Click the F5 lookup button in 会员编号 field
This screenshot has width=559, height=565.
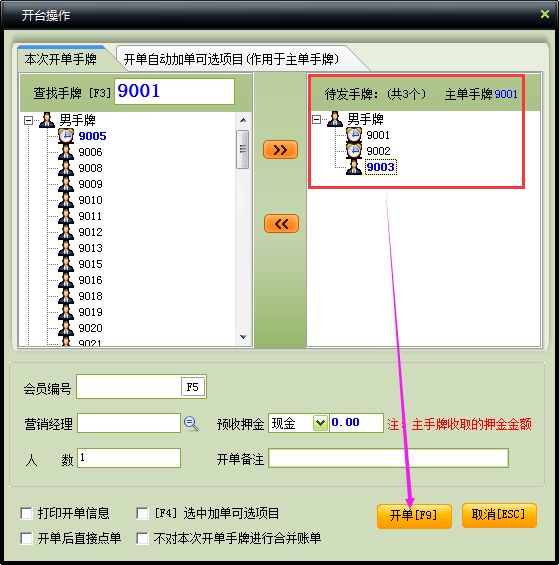coord(193,387)
